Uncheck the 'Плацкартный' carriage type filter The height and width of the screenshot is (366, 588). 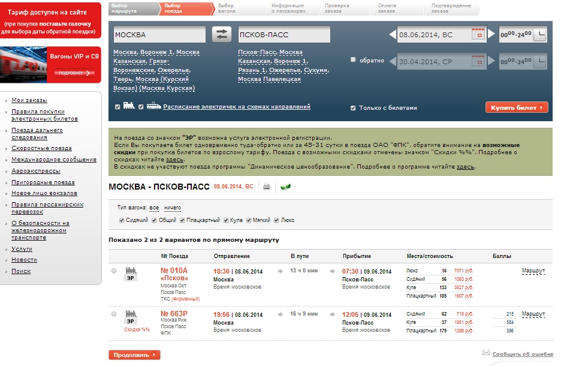(x=182, y=220)
